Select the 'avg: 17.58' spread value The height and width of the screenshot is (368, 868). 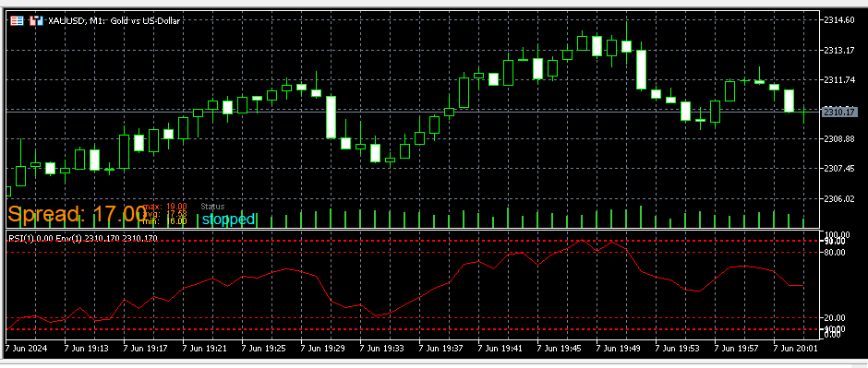click(x=165, y=214)
